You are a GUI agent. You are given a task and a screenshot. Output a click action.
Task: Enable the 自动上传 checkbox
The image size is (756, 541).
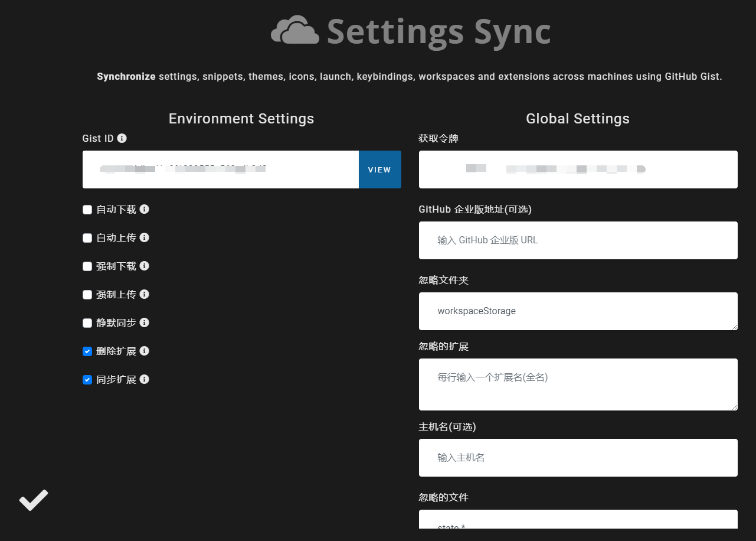pos(87,237)
